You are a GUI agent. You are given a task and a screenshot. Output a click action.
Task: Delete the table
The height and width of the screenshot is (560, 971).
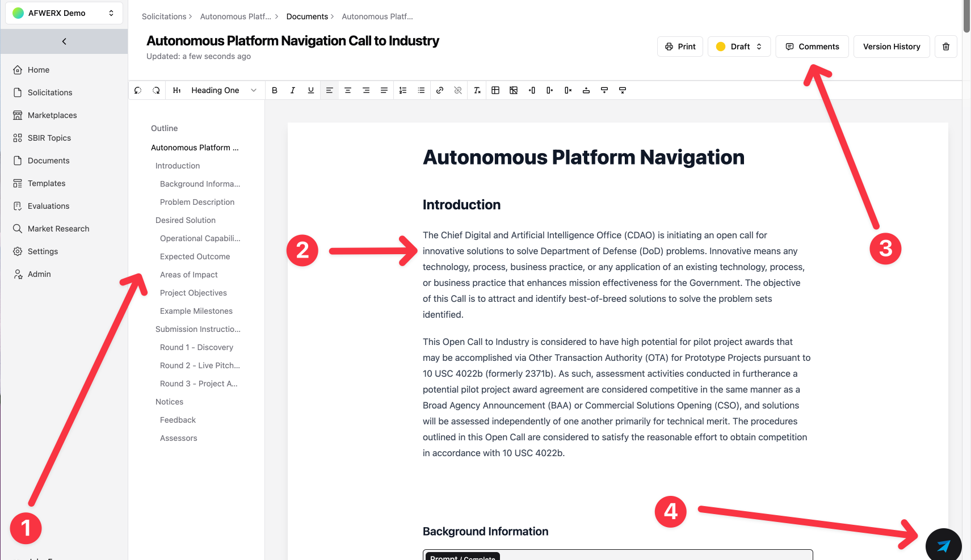[x=514, y=90]
